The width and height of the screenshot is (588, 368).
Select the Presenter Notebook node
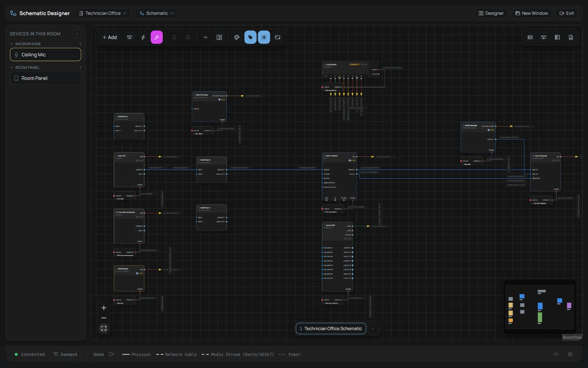pos(129,226)
